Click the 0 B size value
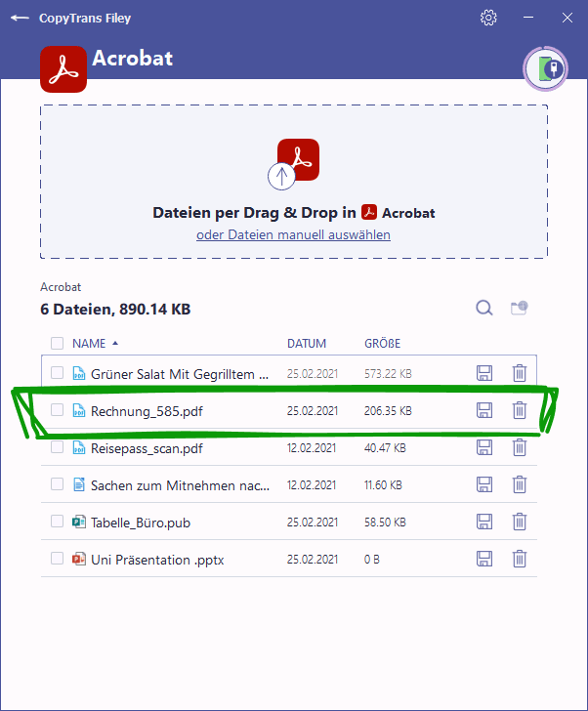The width and height of the screenshot is (588, 711). [372, 560]
